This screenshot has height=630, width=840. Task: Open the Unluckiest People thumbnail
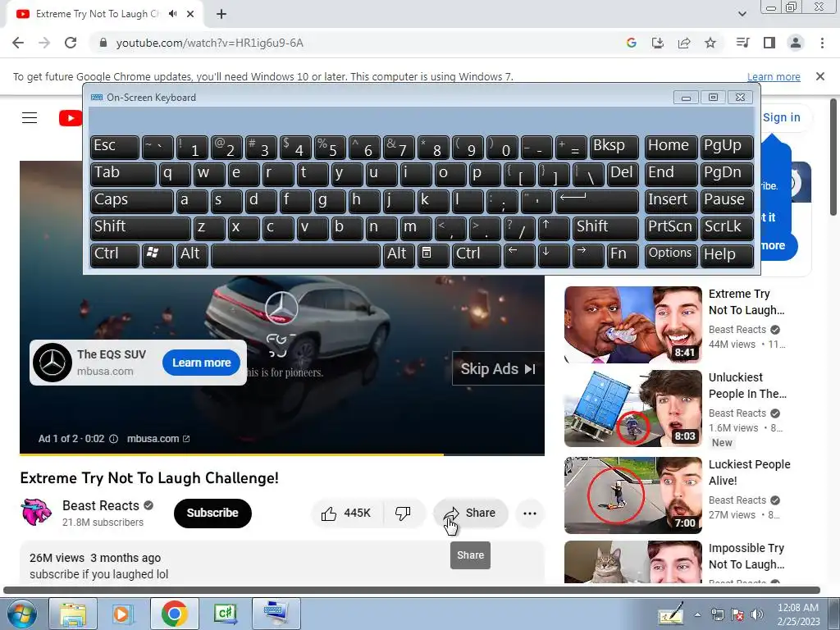coord(632,409)
